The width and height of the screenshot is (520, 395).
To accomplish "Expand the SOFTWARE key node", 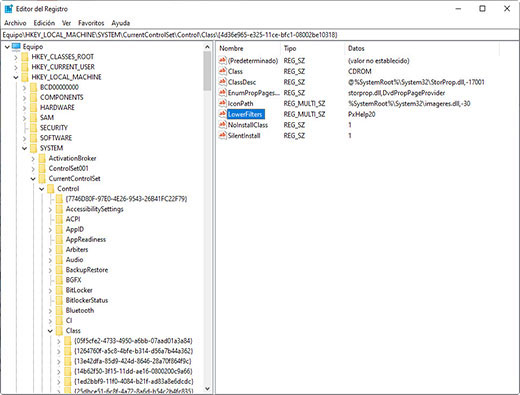I will pos(24,138).
